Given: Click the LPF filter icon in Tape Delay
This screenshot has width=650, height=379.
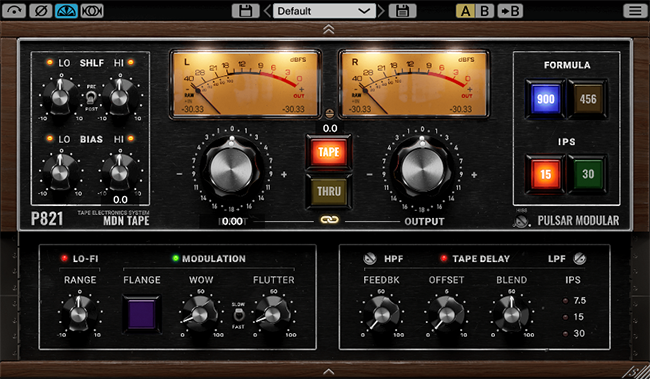Looking at the screenshot, I should click(x=580, y=259).
